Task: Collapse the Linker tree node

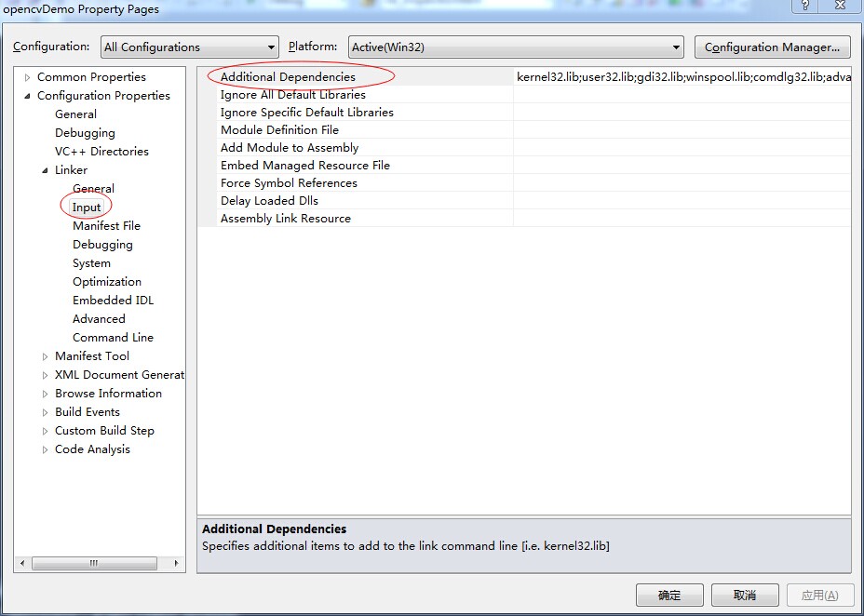Action: tap(46, 170)
